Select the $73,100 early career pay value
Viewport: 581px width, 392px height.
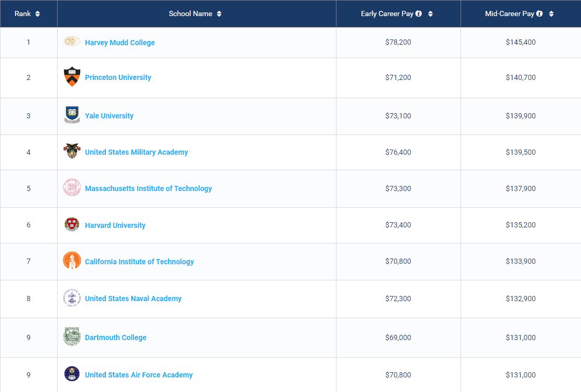click(398, 116)
